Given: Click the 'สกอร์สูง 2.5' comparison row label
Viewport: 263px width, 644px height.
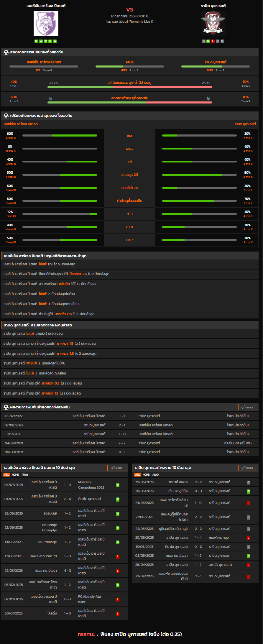Looking at the screenshot, I should 130,175.
